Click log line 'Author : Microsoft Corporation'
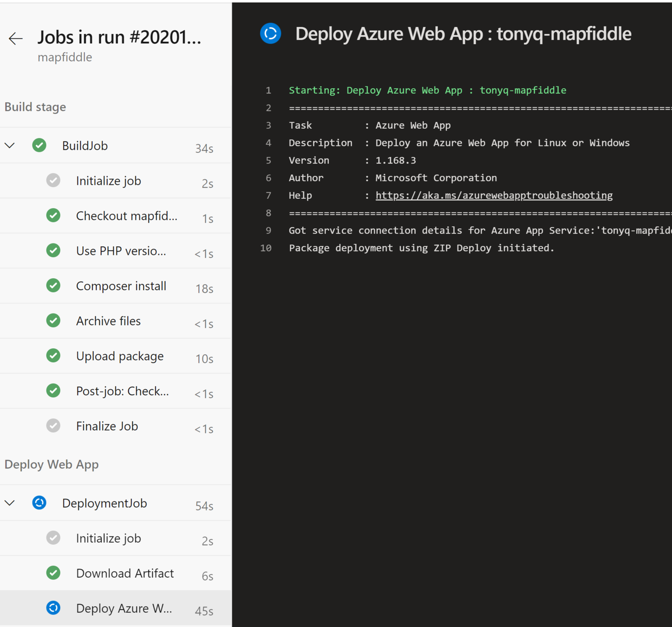672x627 pixels. click(393, 178)
